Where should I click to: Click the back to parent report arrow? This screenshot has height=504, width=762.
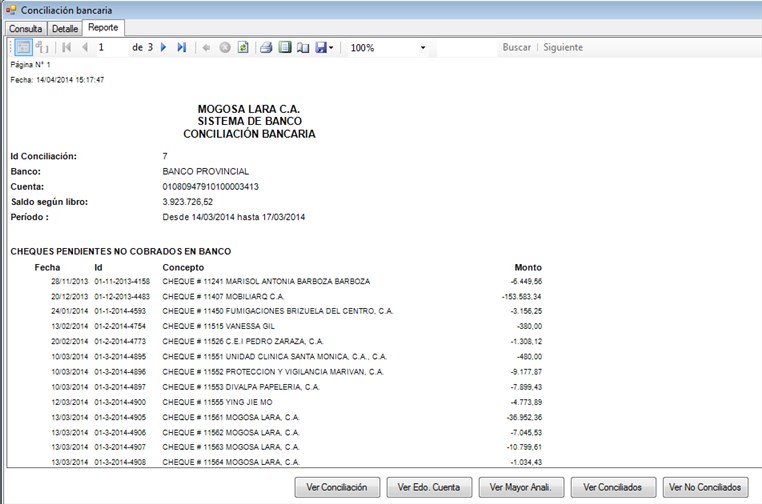pyautogui.click(x=206, y=48)
